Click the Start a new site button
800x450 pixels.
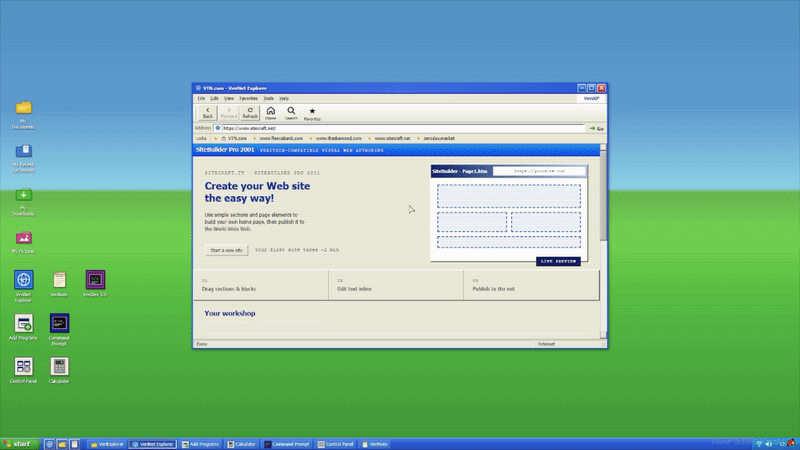(x=227, y=250)
